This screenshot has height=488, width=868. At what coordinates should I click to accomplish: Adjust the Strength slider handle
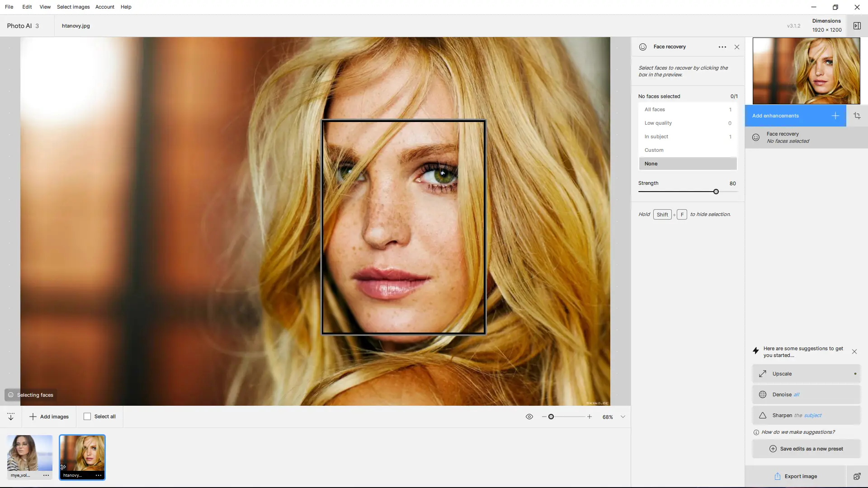pos(716,192)
